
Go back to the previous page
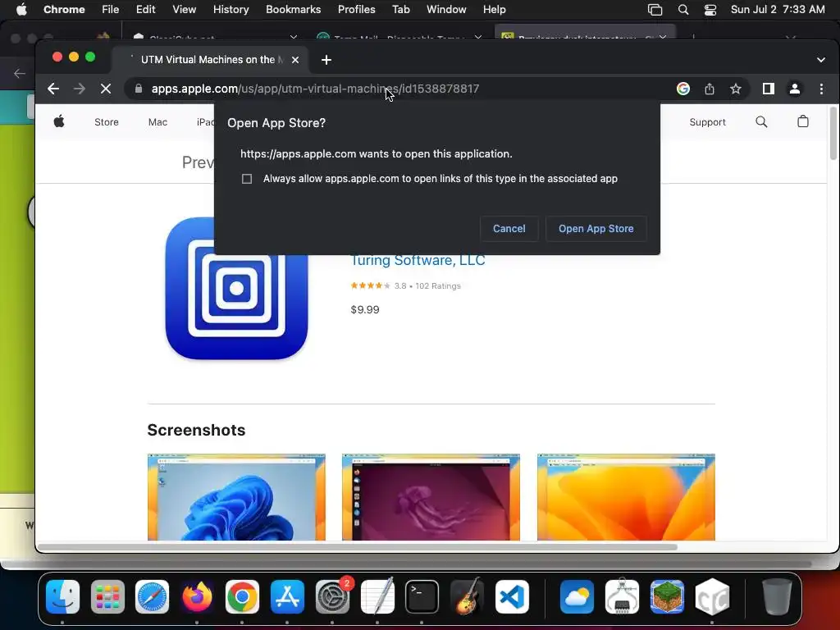pyautogui.click(x=53, y=89)
